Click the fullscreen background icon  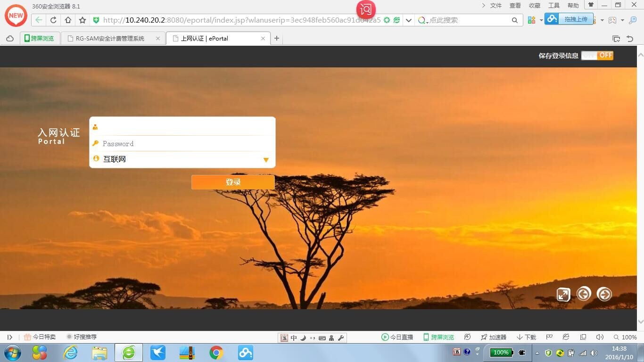click(563, 295)
